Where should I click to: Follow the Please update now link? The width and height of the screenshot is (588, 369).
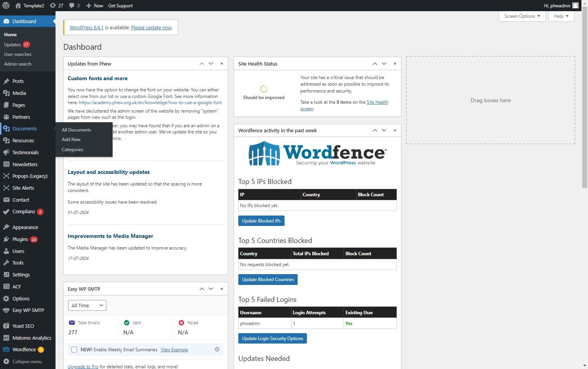pos(151,28)
